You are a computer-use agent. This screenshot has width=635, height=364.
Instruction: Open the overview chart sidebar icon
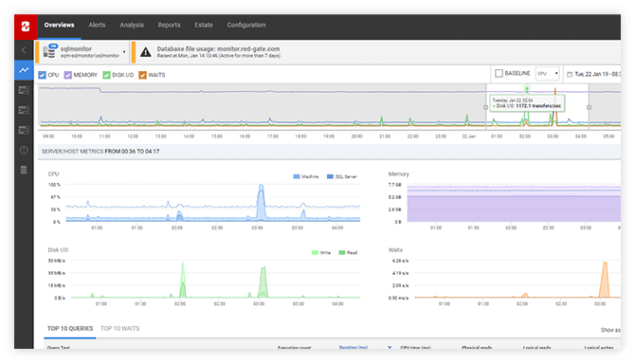(x=24, y=70)
